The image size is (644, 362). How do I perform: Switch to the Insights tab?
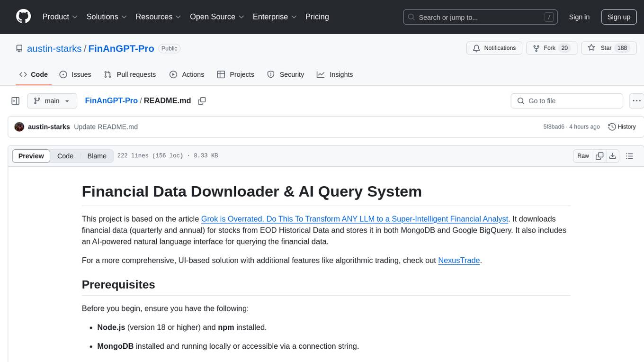[x=335, y=74]
